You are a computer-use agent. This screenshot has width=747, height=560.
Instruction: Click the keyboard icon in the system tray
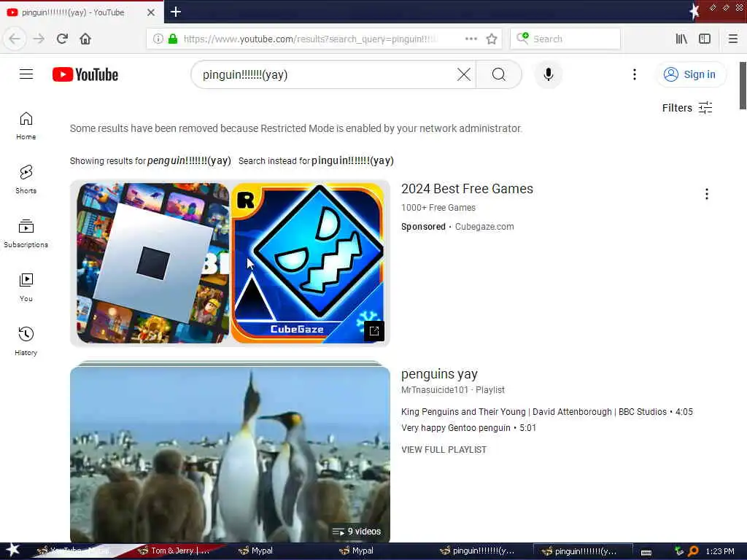pyautogui.click(x=646, y=552)
